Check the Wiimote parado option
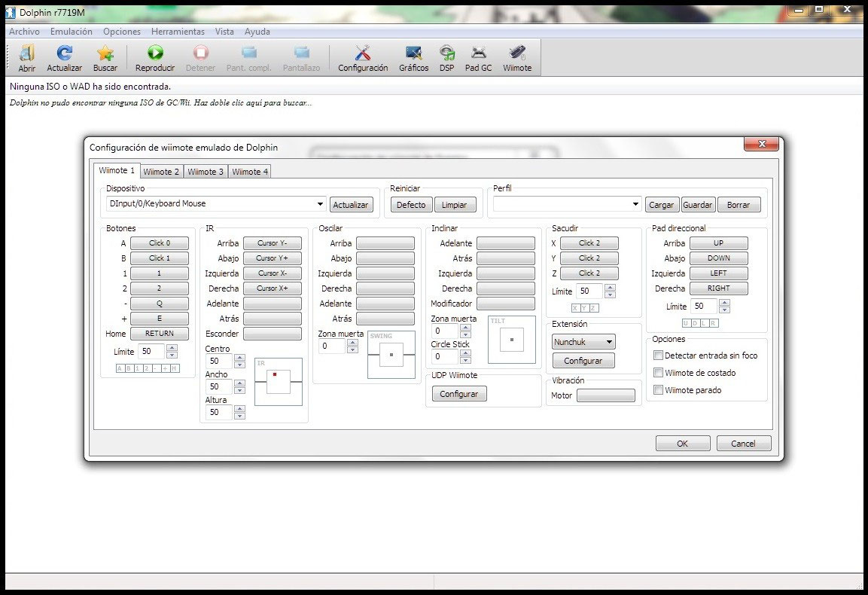 (x=658, y=390)
